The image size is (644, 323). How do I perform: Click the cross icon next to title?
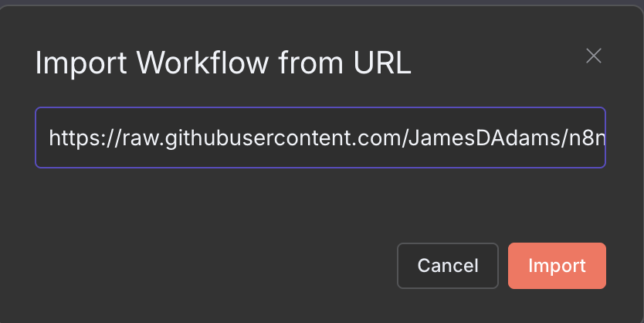pos(594,56)
